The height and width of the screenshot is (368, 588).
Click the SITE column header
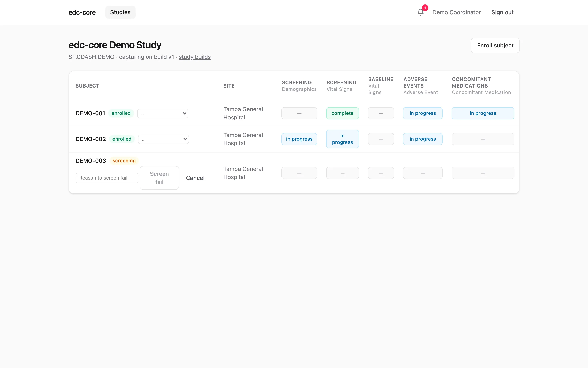pos(229,86)
